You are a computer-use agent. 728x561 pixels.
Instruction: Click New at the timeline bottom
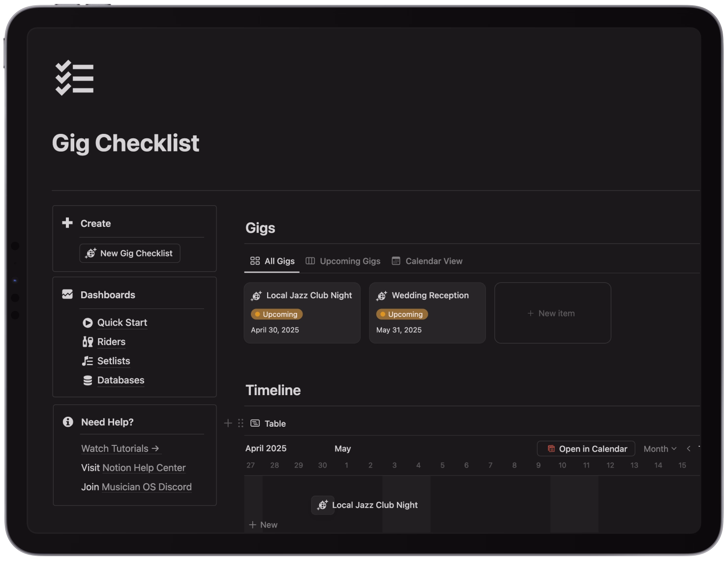[263, 525]
